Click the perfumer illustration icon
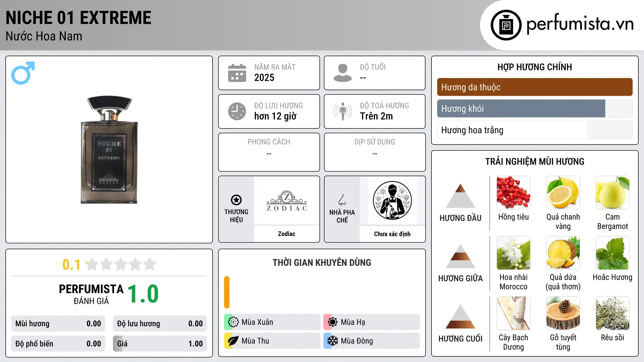The height and width of the screenshot is (362, 644). point(392,200)
